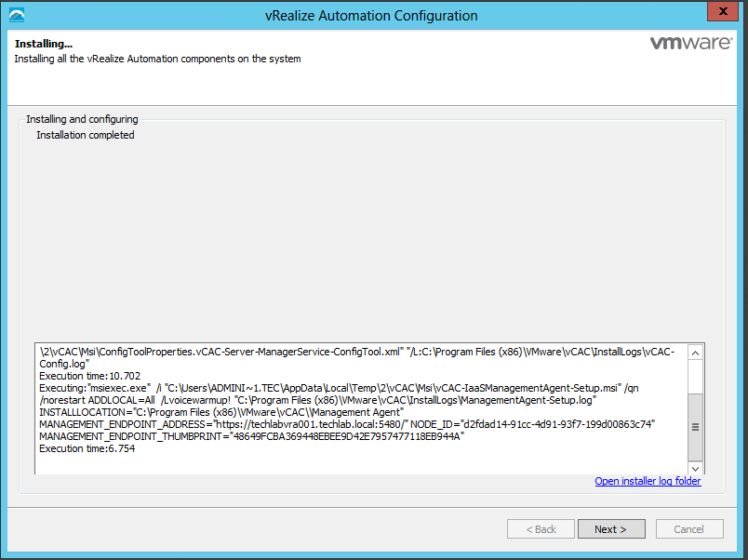Image resolution: width=748 pixels, height=560 pixels.
Task: Click 'Installing all the vRealize Automation components' subtitle
Action: [x=157, y=59]
